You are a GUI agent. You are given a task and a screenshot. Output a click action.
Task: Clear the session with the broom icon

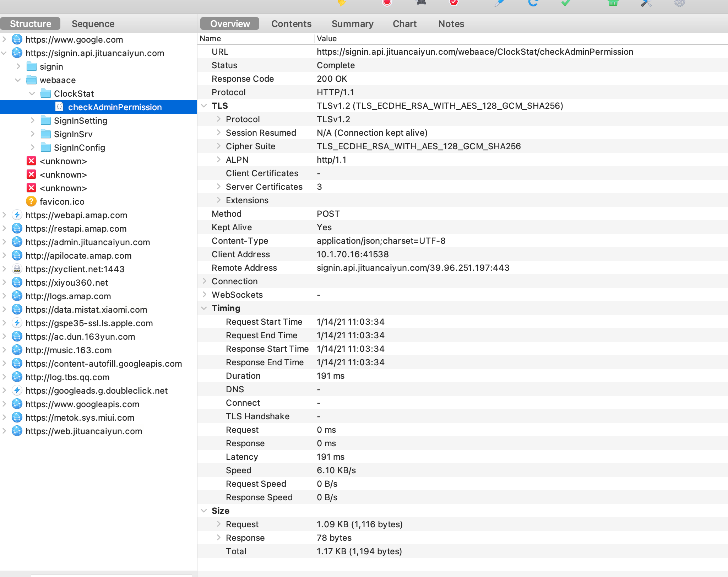tap(342, 3)
